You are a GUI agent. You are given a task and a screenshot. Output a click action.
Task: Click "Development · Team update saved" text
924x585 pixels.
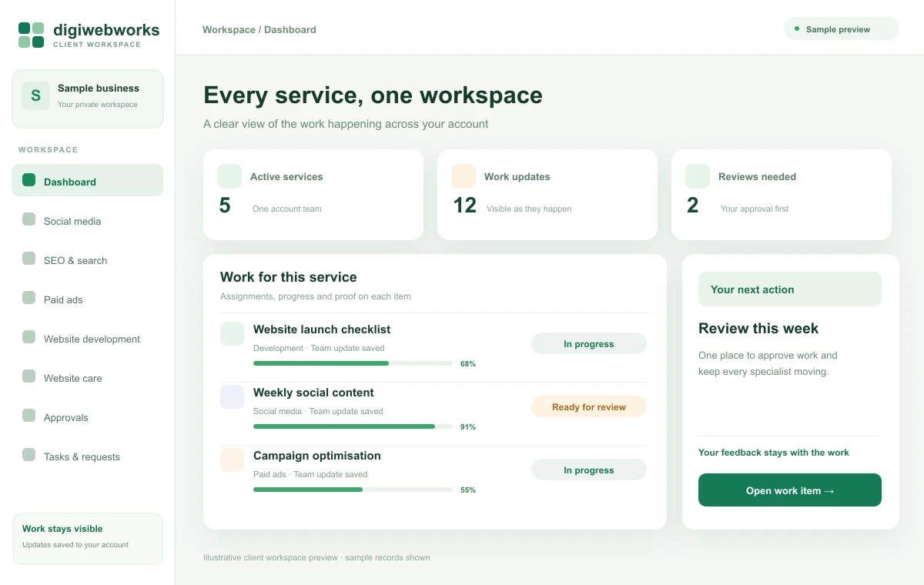(x=319, y=348)
